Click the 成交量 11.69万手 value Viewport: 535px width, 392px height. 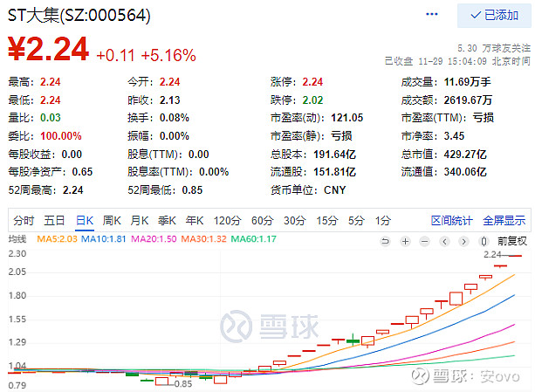point(467,82)
